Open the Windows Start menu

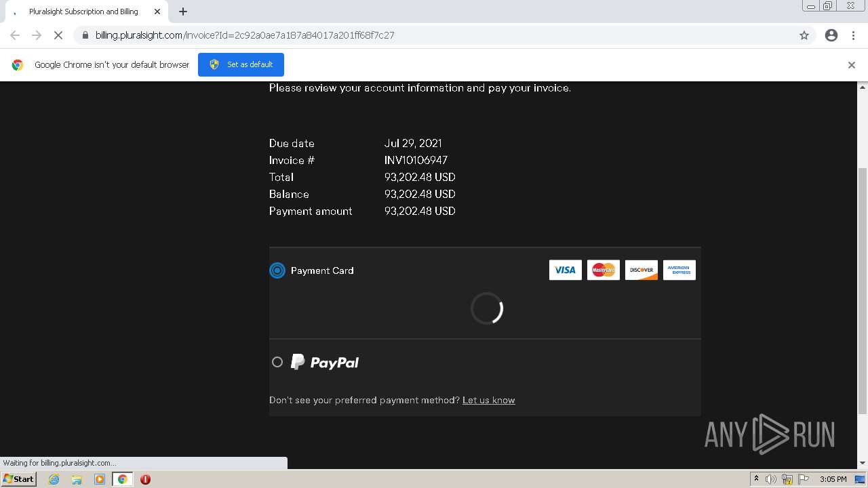click(19, 479)
